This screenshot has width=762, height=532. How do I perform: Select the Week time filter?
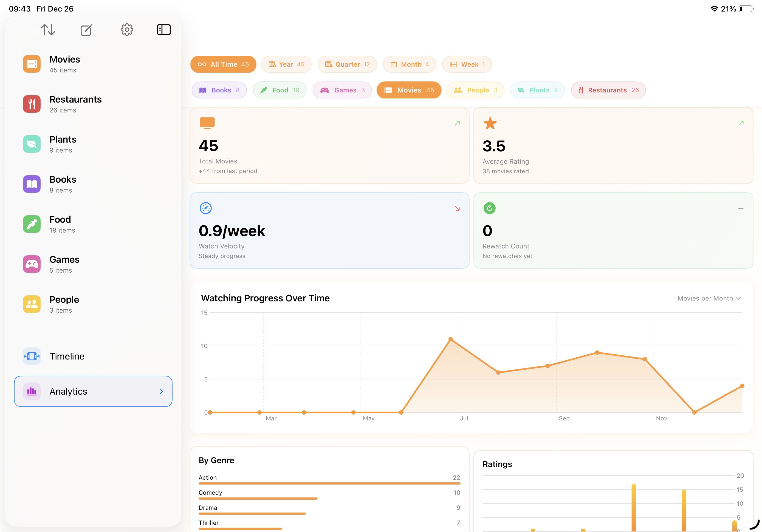click(x=467, y=64)
